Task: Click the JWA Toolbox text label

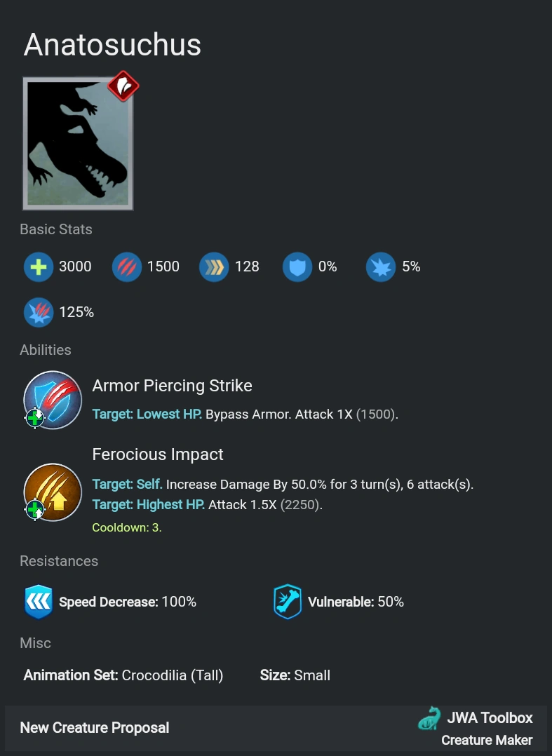Action: point(490,718)
